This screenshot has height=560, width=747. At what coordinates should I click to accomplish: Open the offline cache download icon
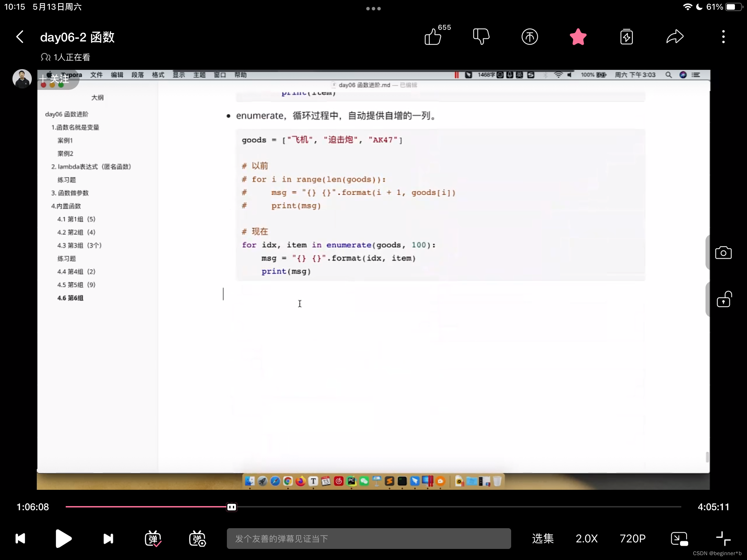pos(626,37)
